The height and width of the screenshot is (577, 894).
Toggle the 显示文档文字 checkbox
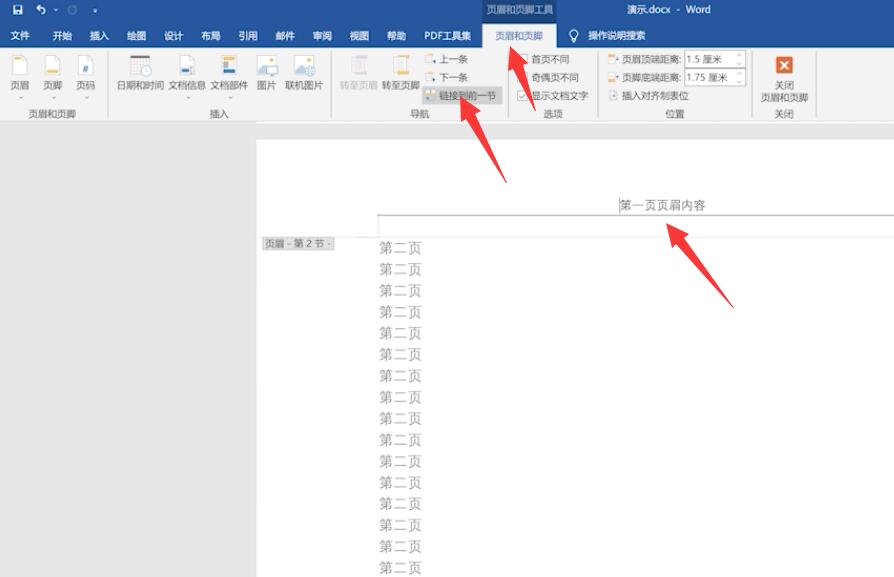point(522,95)
